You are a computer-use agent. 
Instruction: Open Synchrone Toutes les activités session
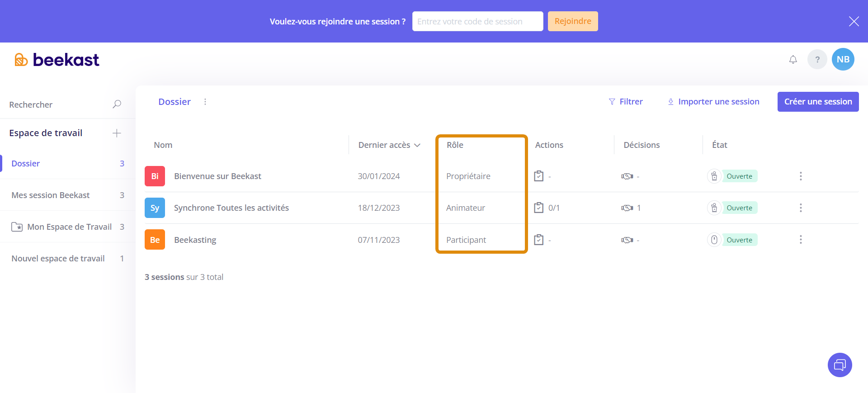click(231, 208)
